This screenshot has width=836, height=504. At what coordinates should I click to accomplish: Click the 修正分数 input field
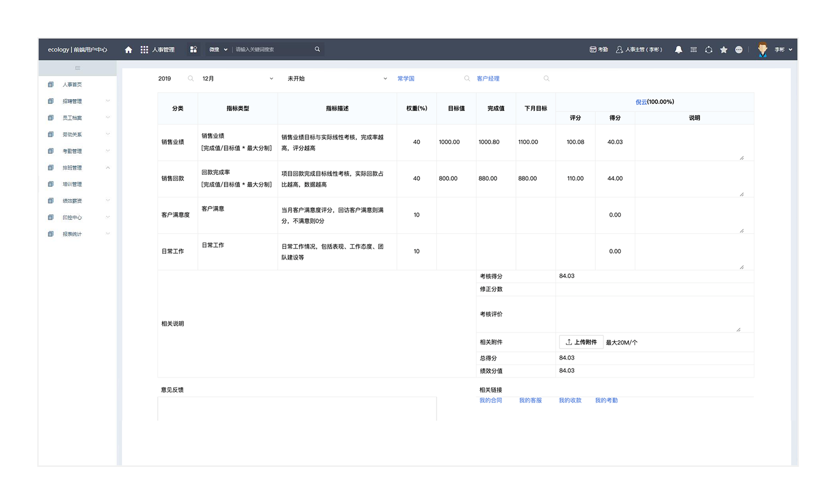(x=654, y=289)
